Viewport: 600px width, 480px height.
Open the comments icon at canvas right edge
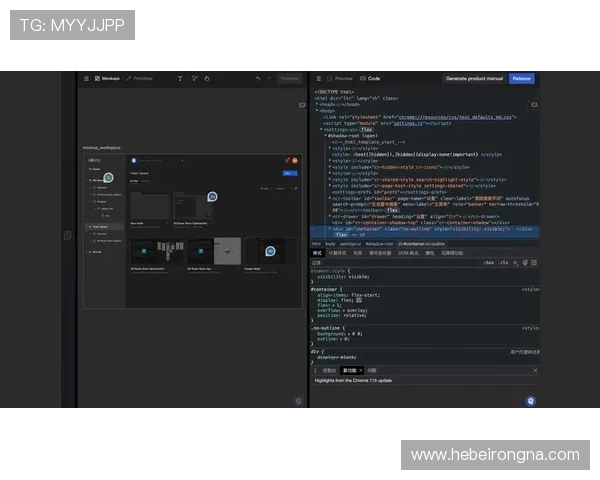click(x=301, y=104)
